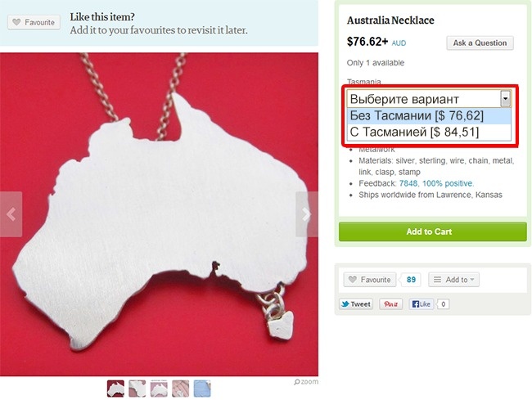Like the item with Facebook Like button
The image size is (532, 400).
(x=422, y=304)
